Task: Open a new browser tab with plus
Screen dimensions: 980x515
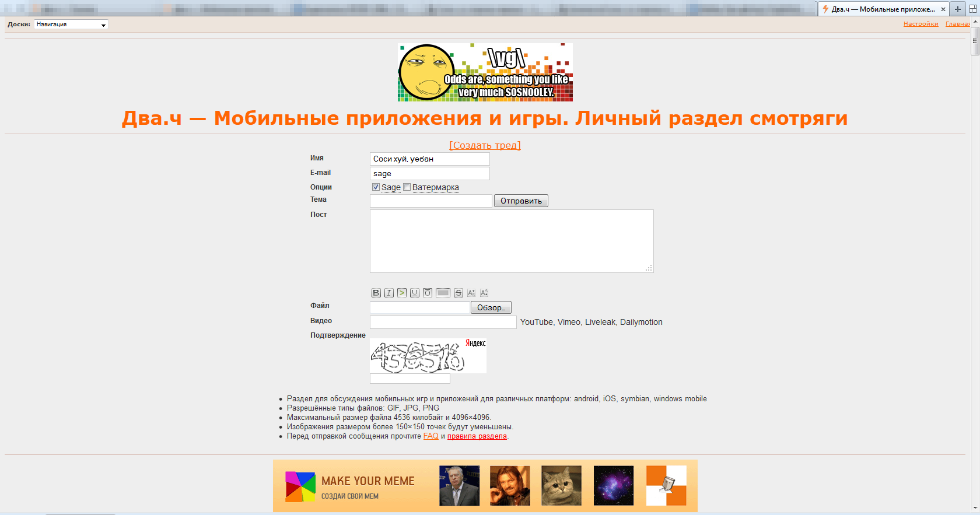Action: (958, 9)
